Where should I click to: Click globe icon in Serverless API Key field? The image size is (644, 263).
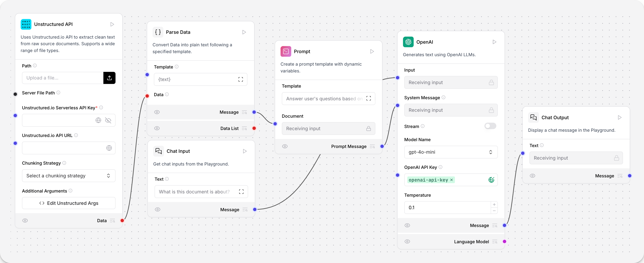point(98,120)
